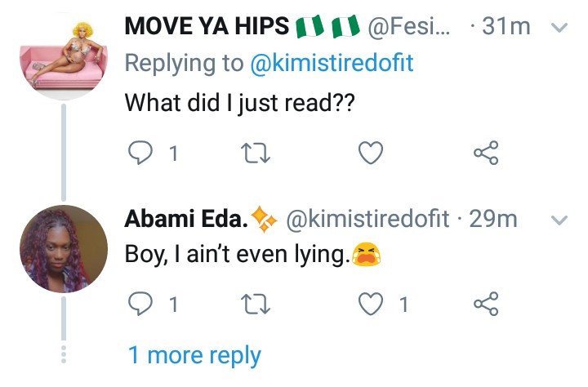
Task: Open the @Fesi... handle on first tweet
Action: [x=410, y=26]
